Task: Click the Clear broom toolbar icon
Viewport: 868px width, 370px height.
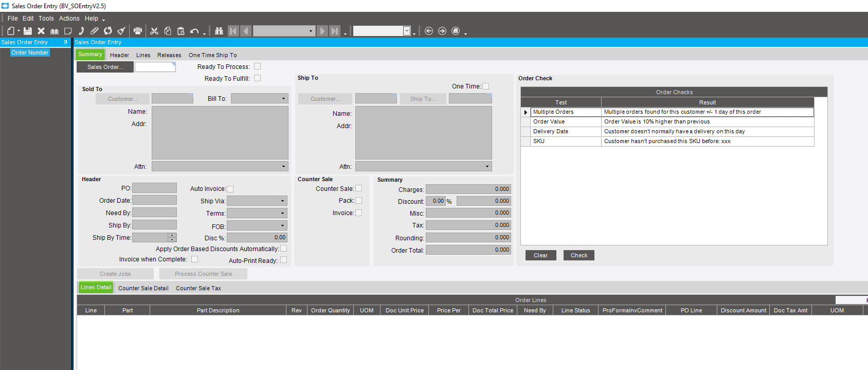Action: [121, 31]
